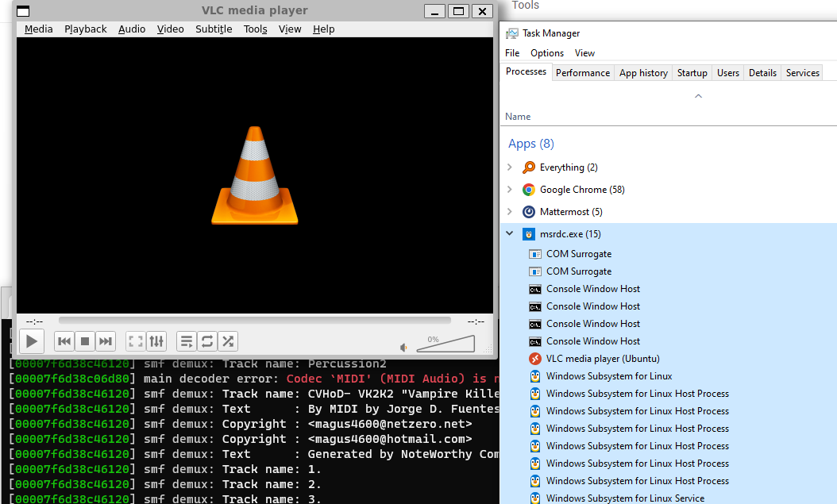The image size is (837, 504).
Task: Seek within VLC playback progress bar
Action: 255,321
